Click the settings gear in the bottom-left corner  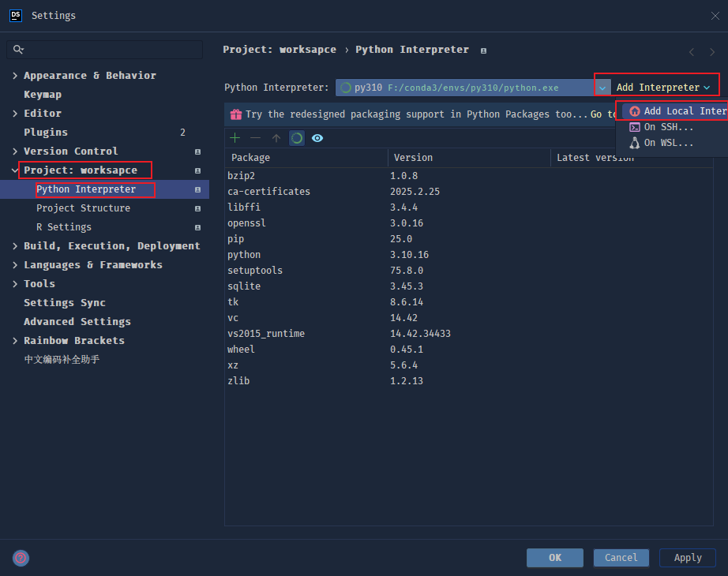tap(21, 558)
